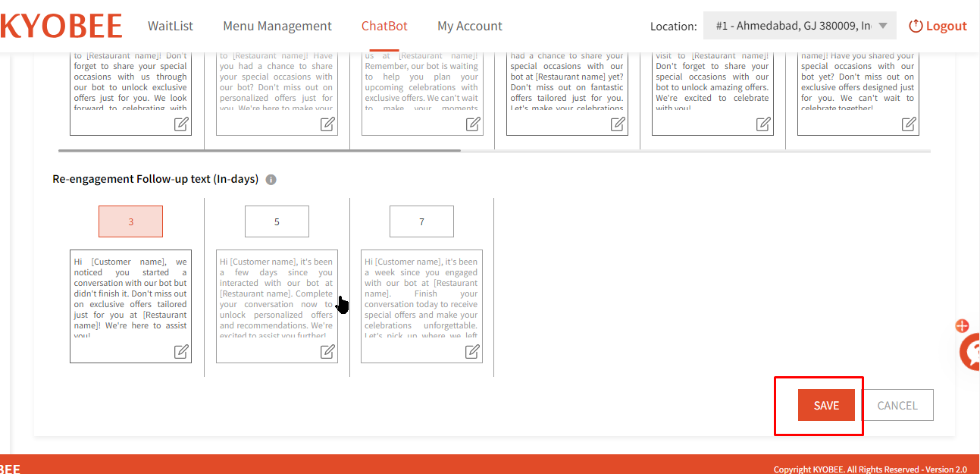Go to Menu Management
The image size is (980, 474).
277,26
